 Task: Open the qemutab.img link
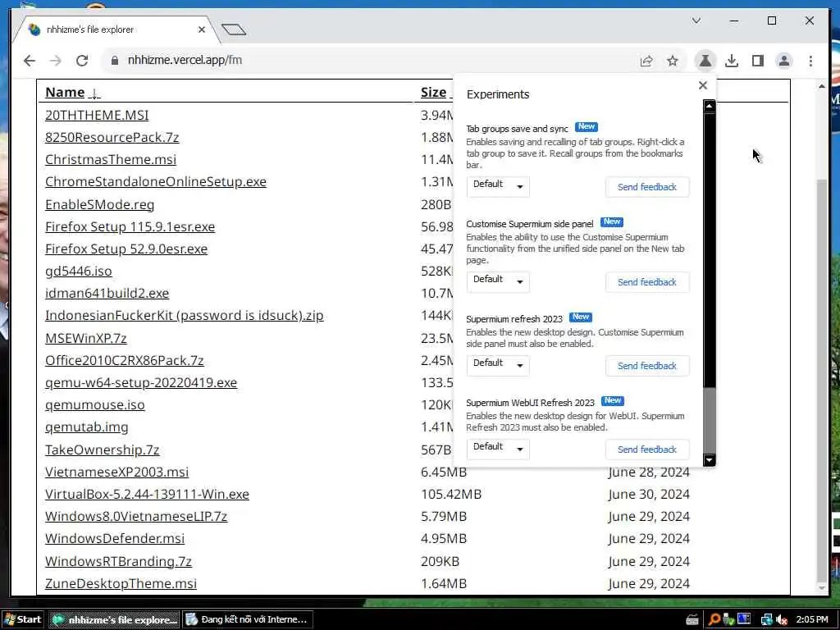(x=86, y=427)
